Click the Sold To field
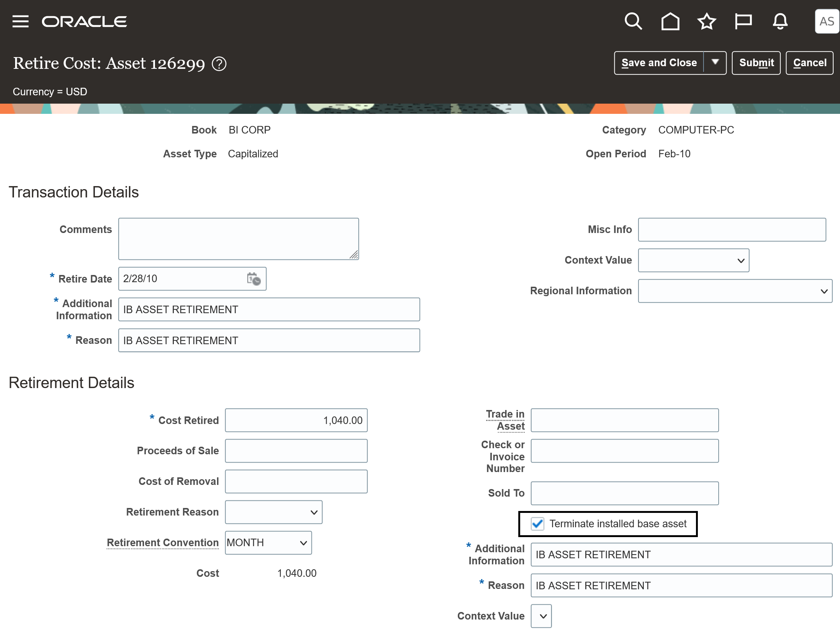This screenshot has width=840, height=643. pyautogui.click(x=625, y=494)
